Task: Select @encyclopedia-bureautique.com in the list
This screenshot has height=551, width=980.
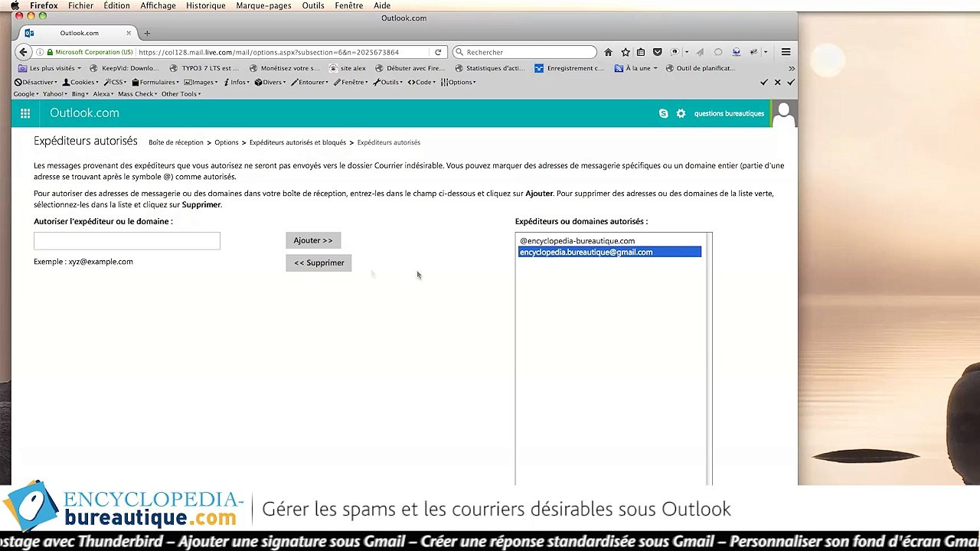Action: point(610,241)
